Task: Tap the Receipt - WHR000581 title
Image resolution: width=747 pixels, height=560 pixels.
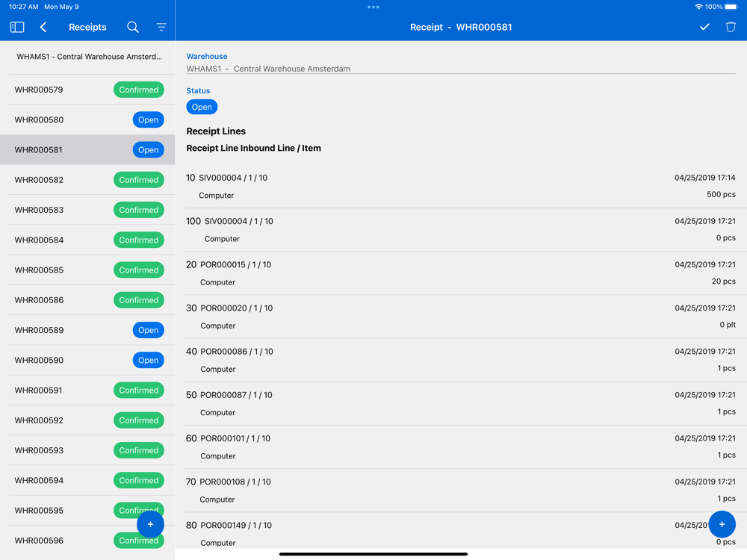Action: coord(461,27)
